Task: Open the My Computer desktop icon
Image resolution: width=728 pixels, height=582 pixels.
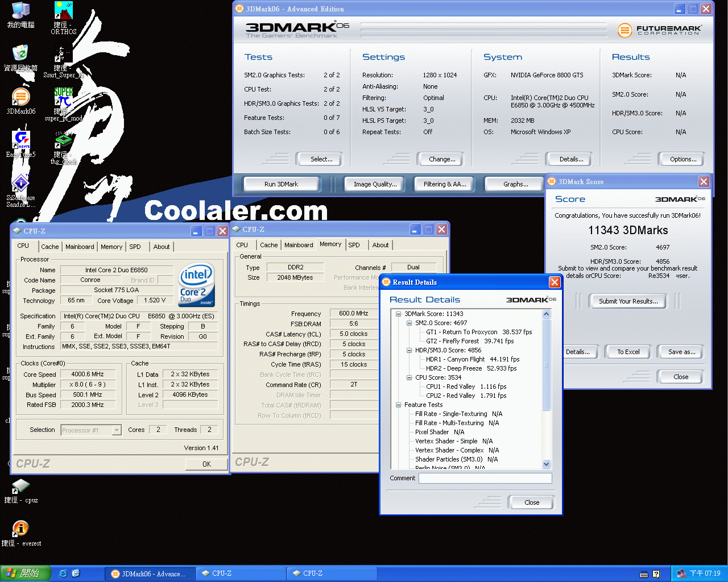Action: 20,15
